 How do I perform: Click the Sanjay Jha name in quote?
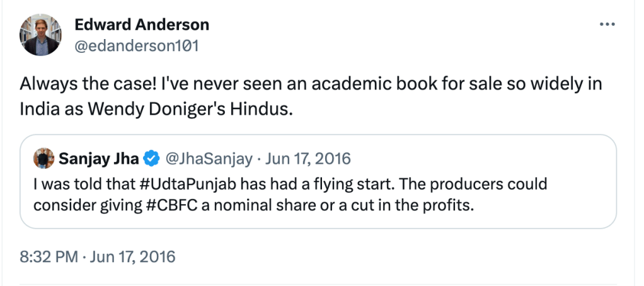[x=99, y=159]
